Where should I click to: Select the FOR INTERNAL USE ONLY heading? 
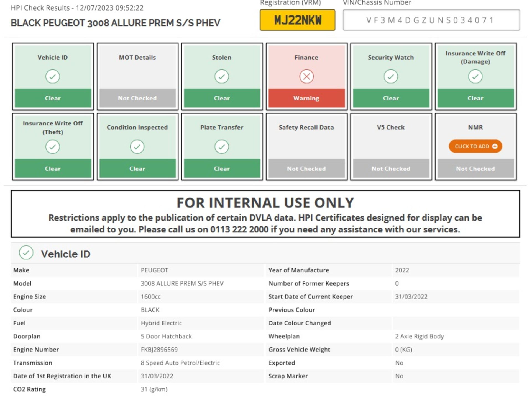[x=265, y=203]
